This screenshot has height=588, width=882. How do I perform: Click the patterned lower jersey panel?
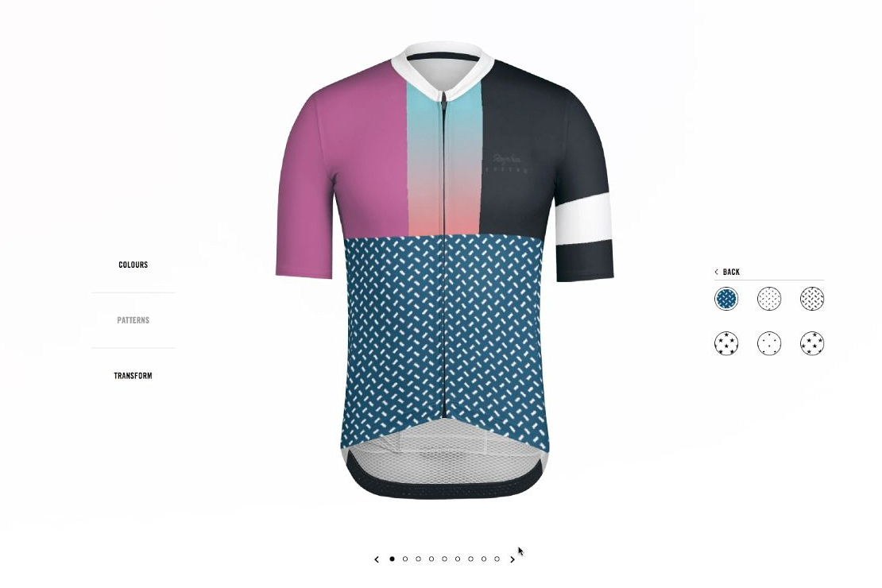point(444,338)
